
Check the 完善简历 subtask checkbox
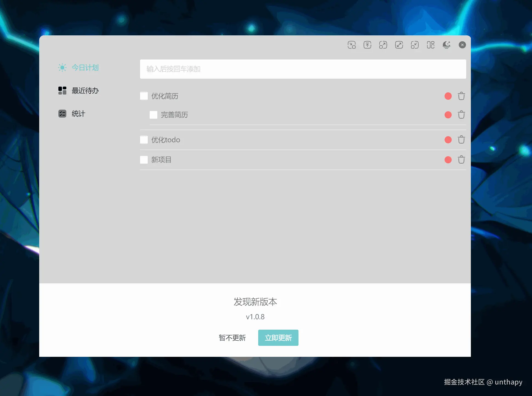(153, 115)
